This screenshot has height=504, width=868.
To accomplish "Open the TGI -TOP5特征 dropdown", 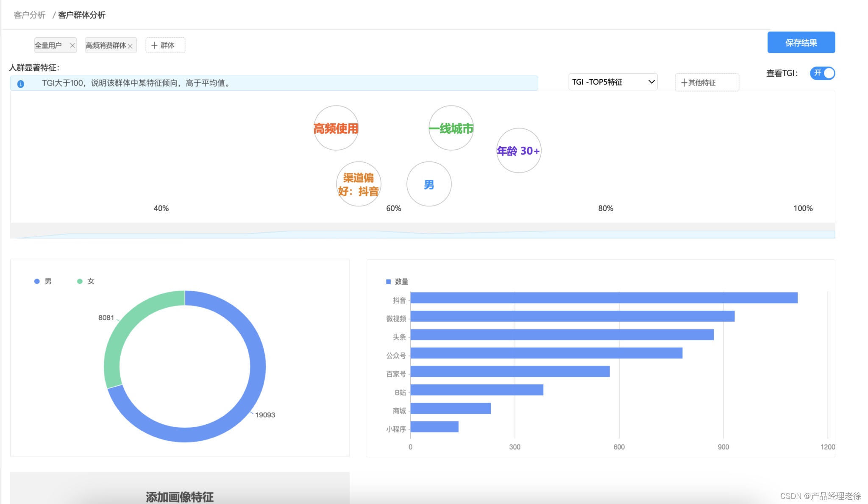I will coord(612,82).
